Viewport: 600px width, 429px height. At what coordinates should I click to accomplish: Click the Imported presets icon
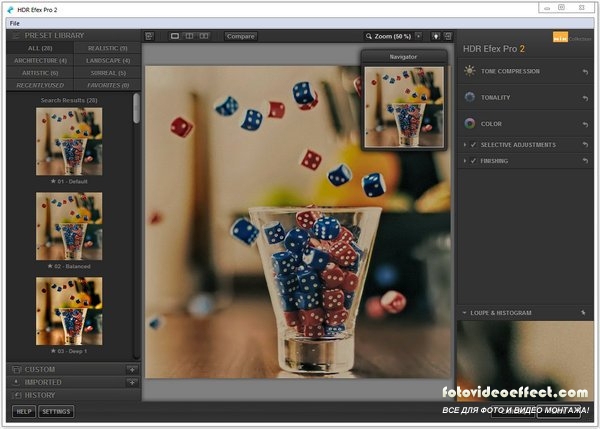pyautogui.click(x=16, y=382)
